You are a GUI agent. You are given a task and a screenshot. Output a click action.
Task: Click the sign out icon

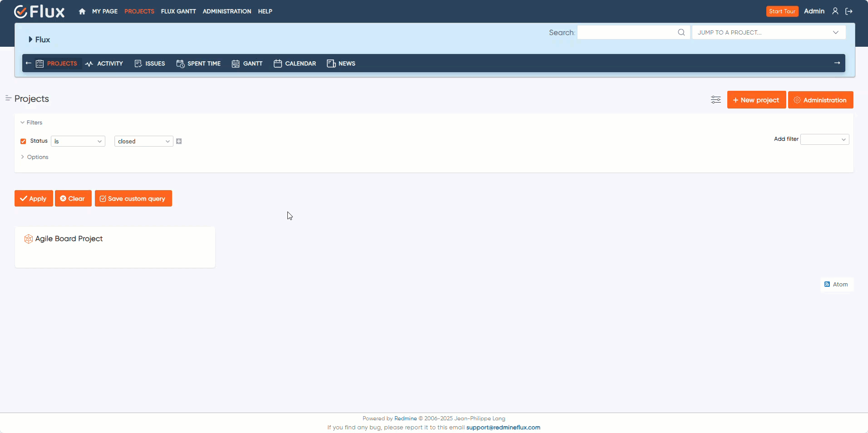tap(849, 11)
